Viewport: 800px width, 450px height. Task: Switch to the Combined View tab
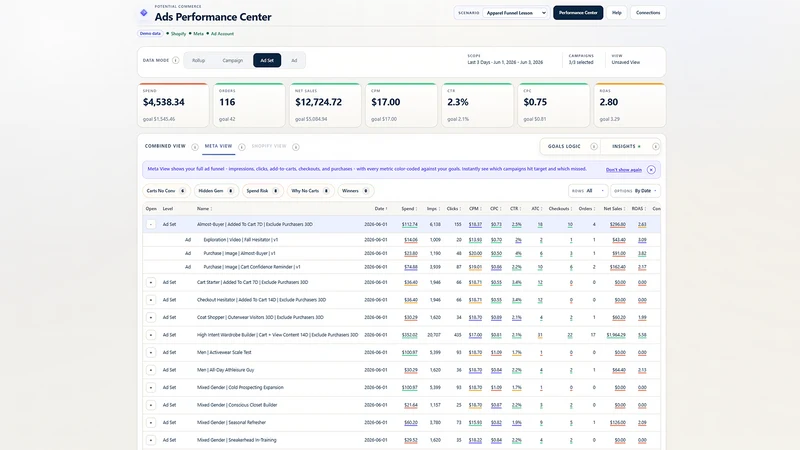point(165,146)
